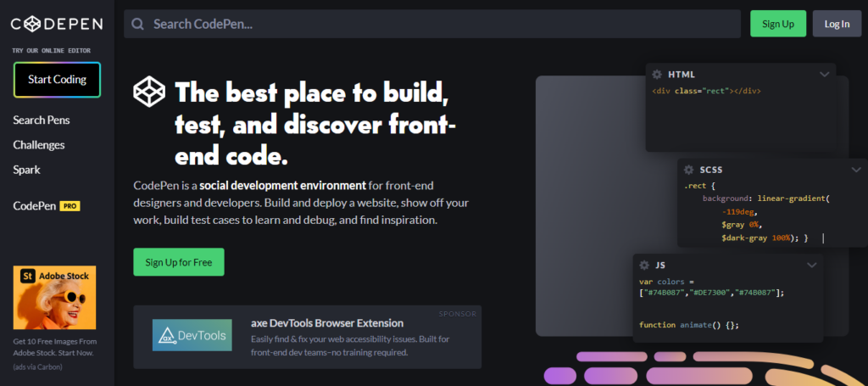Click the yellow PRO badge

(x=70, y=206)
